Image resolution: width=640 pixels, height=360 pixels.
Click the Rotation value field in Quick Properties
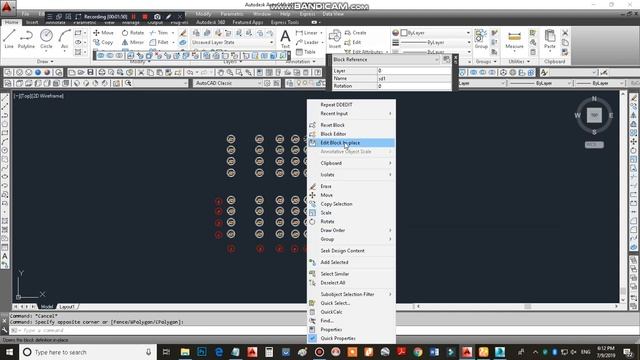coord(414,86)
